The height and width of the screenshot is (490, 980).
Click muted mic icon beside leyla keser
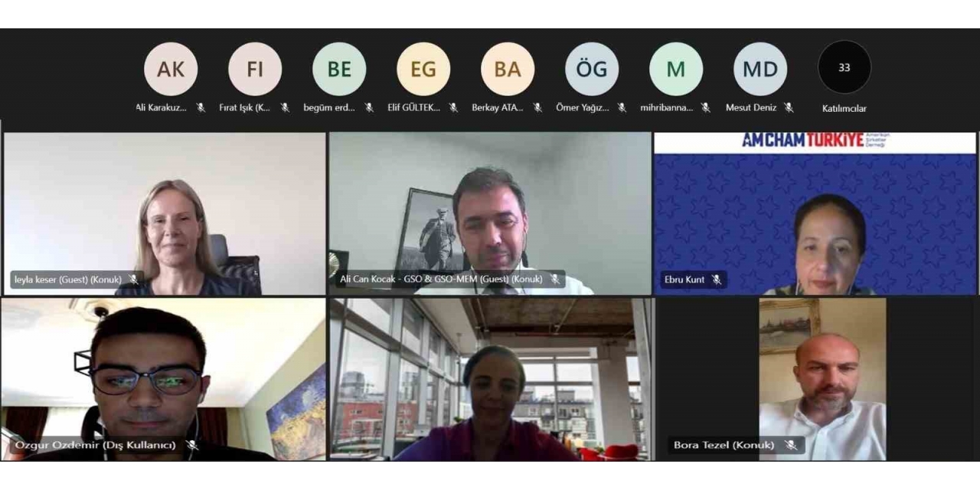click(x=134, y=279)
